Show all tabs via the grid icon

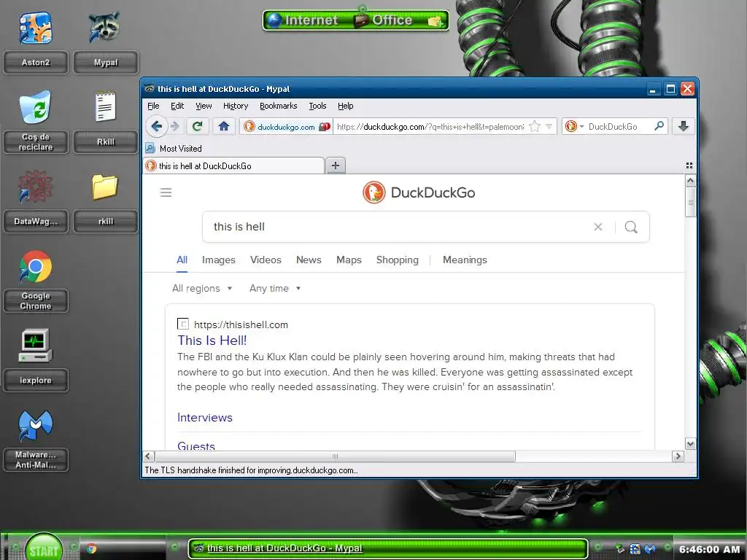click(689, 166)
